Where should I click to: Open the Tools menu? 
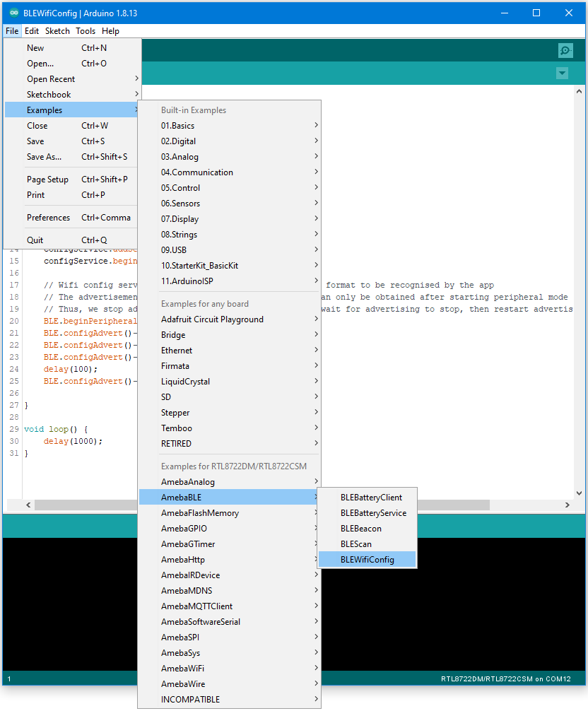[86, 30]
